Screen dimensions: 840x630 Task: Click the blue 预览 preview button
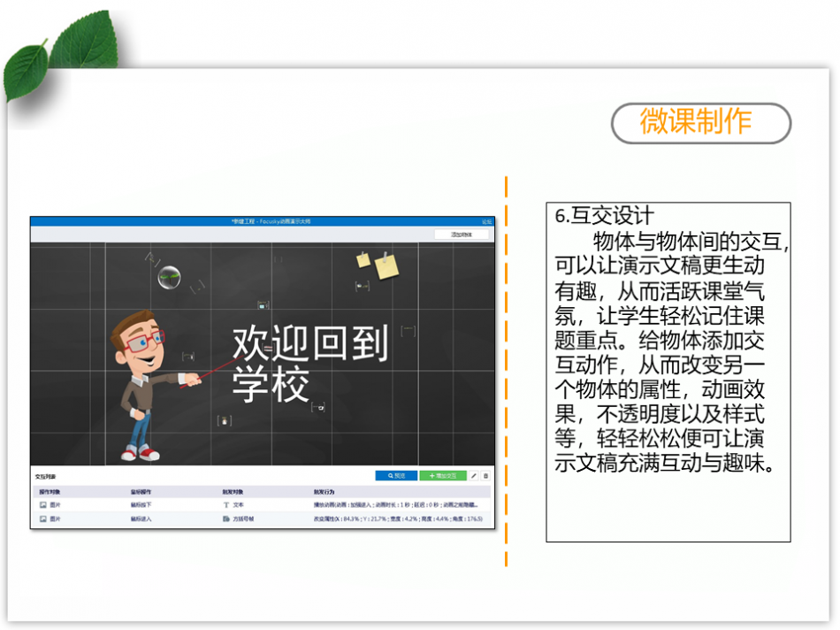[395, 476]
